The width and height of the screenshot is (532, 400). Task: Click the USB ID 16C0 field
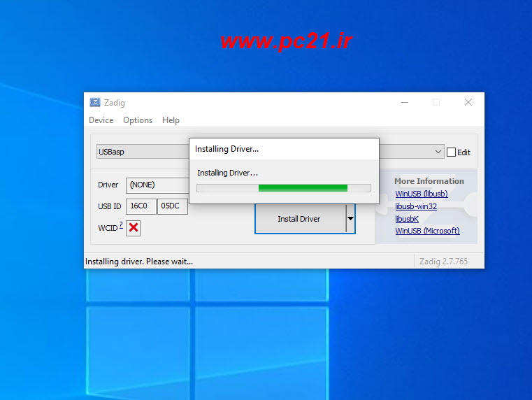click(141, 206)
